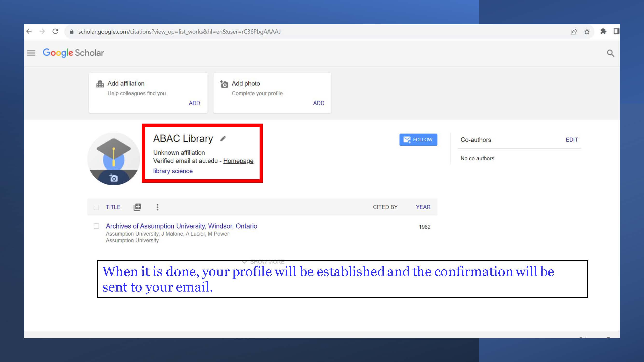Click the Google Scholar logo
This screenshot has height=362, width=644.
(73, 53)
